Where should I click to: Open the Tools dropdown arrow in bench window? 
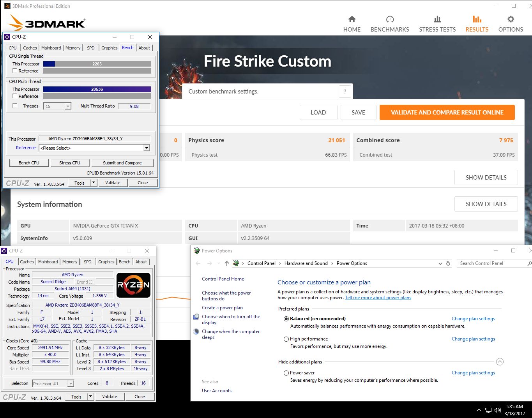pos(94,183)
